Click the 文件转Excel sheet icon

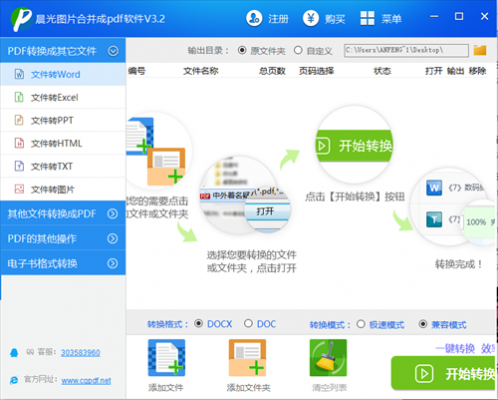(19, 97)
